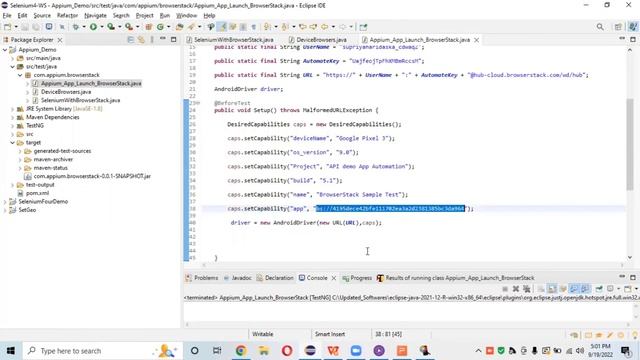Open Google Chrome from taskbar
640x360 pixels.
241,351
